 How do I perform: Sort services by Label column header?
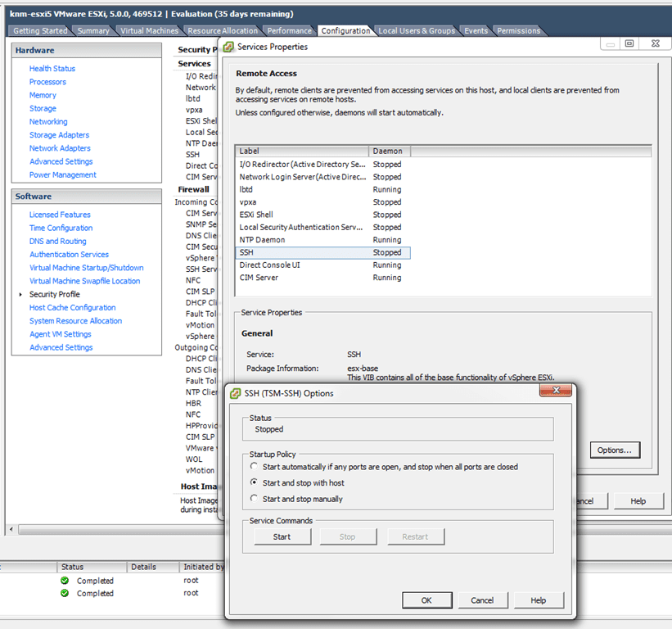(x=302, y=152)
